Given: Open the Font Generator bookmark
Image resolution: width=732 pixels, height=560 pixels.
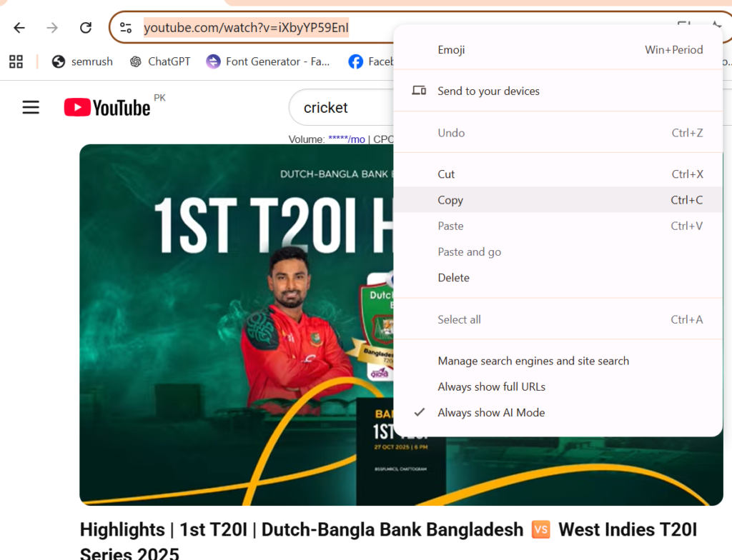Looking at the screenshot, I should [x=268, y=61].
